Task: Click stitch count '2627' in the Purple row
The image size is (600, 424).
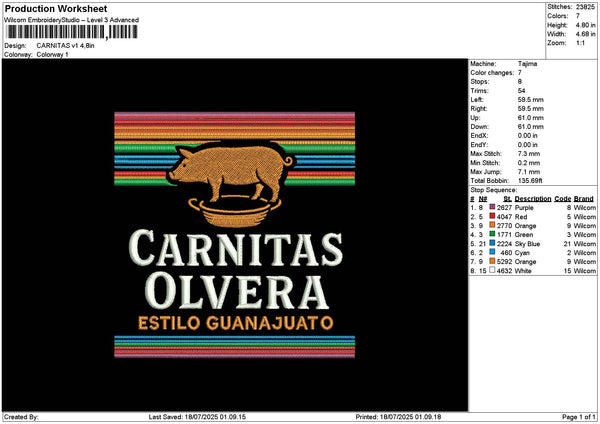Action: click(504, 207)
